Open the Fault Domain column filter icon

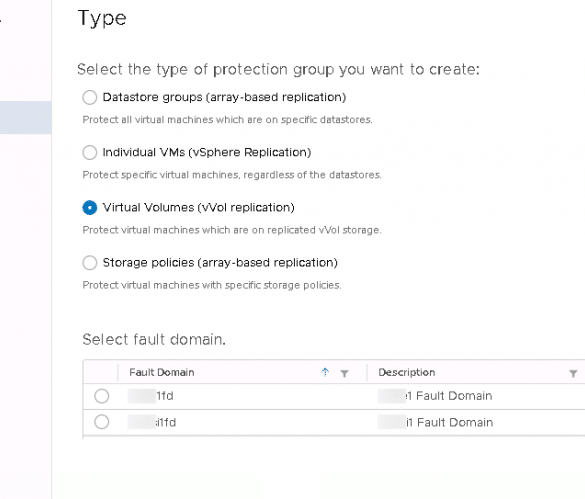point(344,373)
